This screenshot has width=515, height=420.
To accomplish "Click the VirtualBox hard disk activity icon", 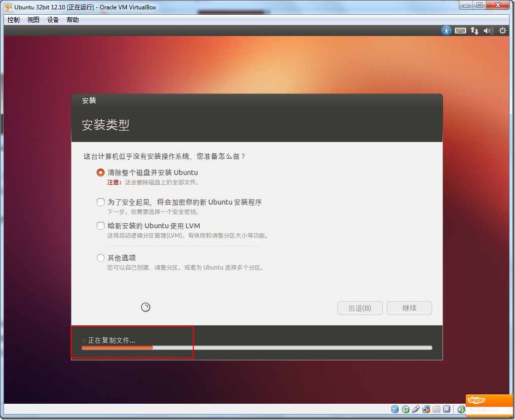I will click(x=395, y=409).
